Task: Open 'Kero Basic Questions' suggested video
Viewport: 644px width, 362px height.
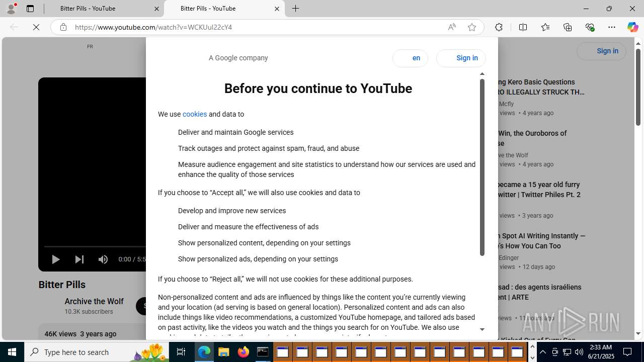Action: pos(541,87)
